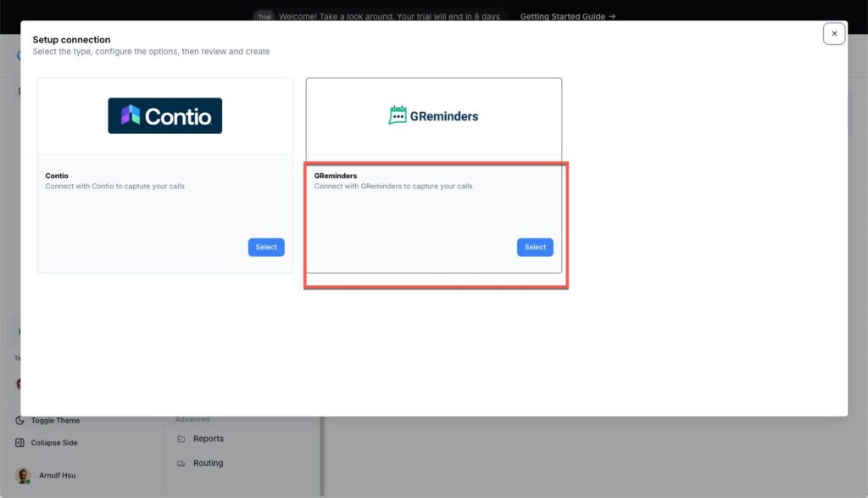Click the GReminders card description text
Screen dimensions: 868x498
pyautogui.click(x=392, y=187)
